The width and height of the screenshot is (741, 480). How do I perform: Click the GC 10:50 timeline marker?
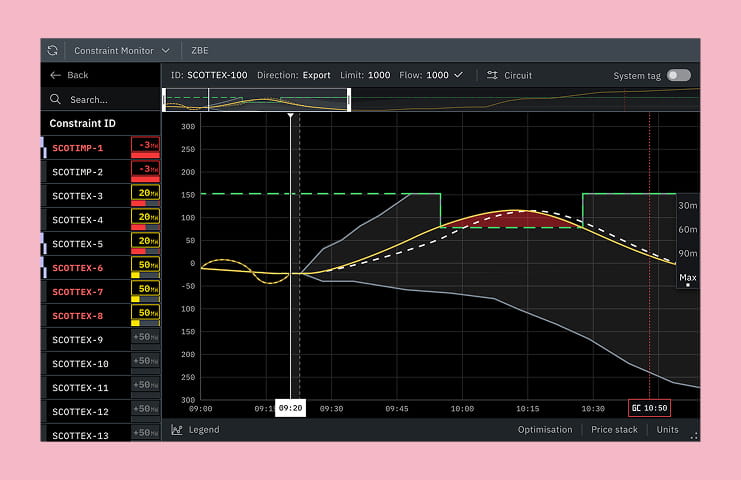649,408
